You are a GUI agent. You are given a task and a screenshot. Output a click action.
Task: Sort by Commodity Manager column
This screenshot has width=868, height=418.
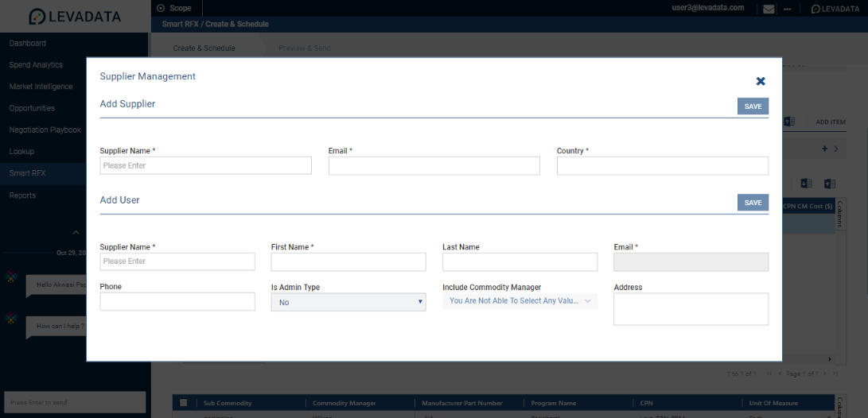(344, 403)
